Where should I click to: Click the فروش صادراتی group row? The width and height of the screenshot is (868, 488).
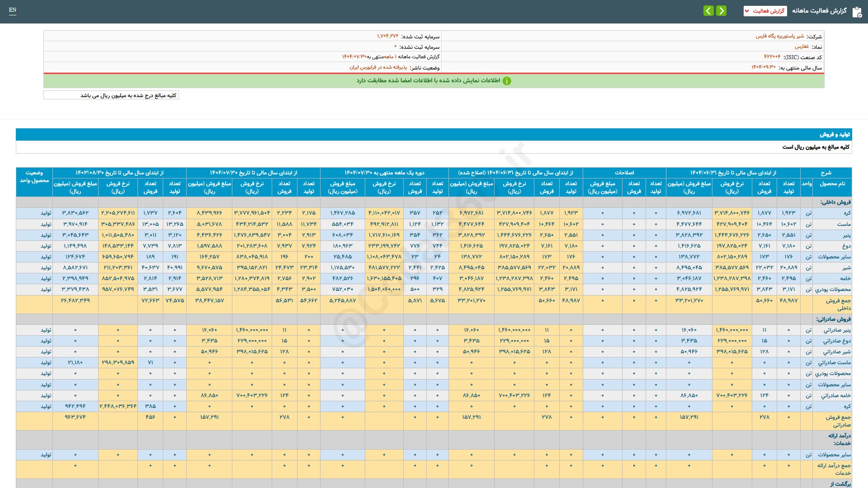click(833, 319)
